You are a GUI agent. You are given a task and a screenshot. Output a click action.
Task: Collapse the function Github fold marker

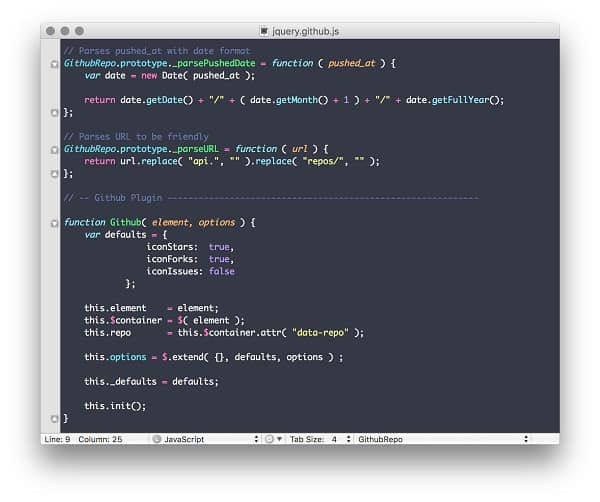click(x=54, y=223)
